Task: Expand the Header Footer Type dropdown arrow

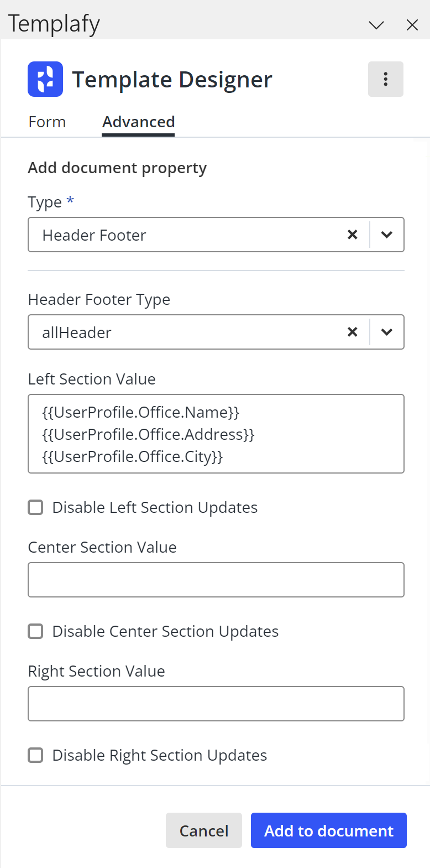Action: (387, 332)
